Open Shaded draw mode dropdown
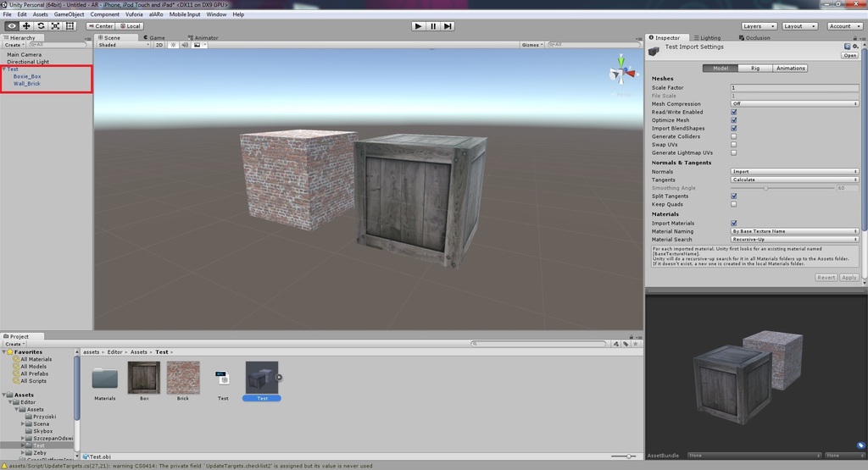The image size is (868, 470). [x=124, y=45]
